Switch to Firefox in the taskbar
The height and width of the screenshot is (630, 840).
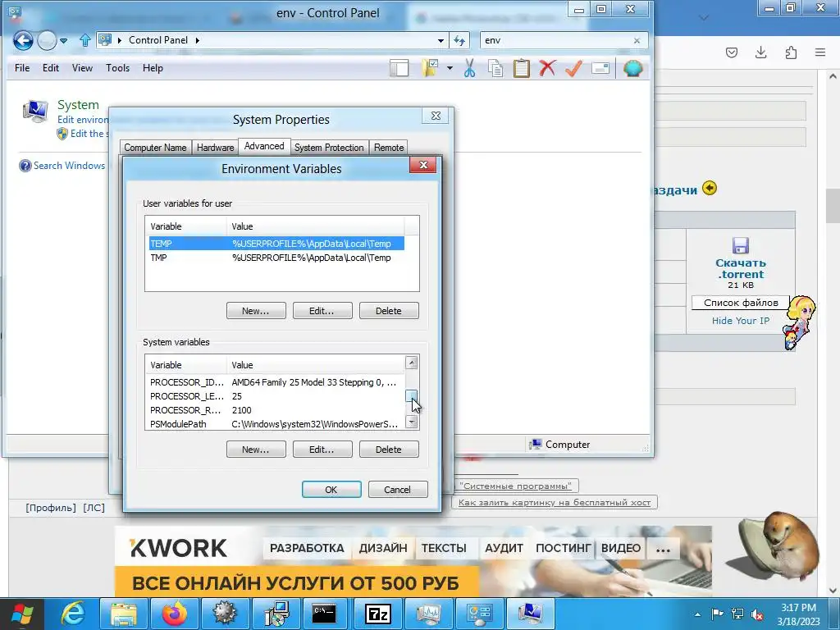click(x=174, y=614)
